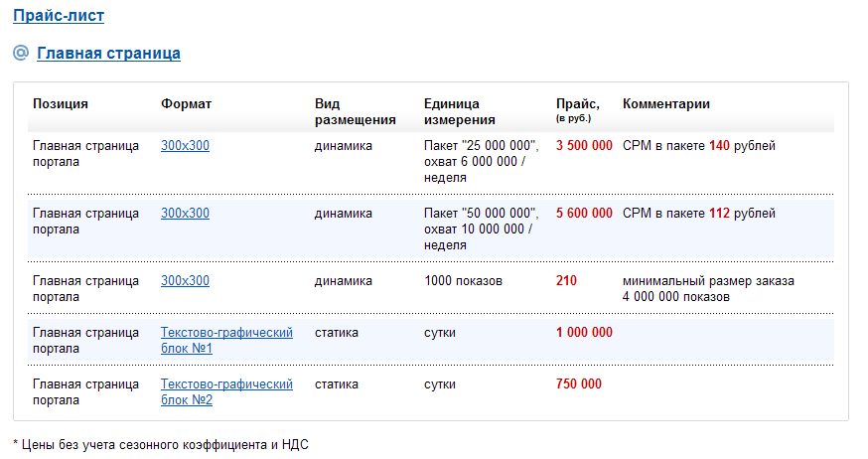868x459 pixels.
Task: Click the @ icon beside Главная страница
Action: (20, 53)
